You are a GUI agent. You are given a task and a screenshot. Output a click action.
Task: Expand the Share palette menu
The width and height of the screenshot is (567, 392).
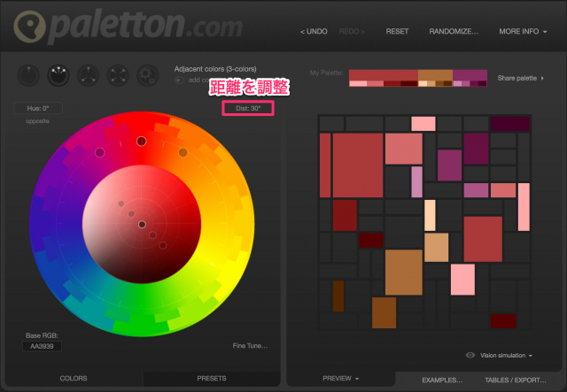[x=520, y=78]
